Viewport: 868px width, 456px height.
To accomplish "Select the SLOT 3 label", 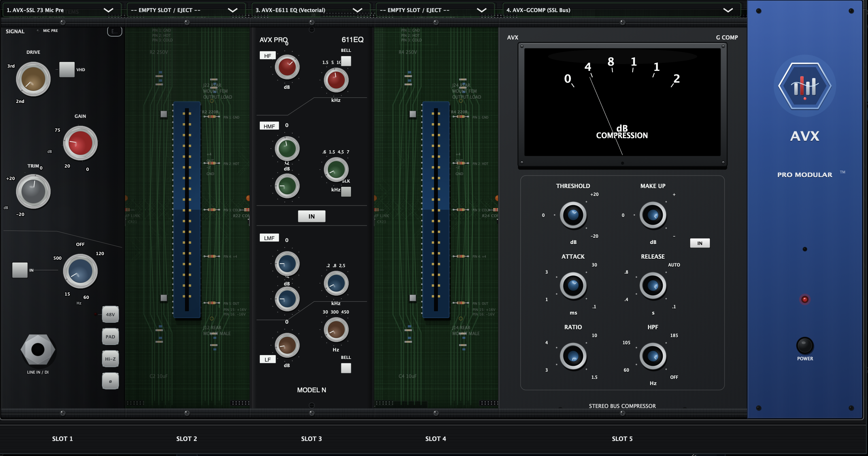I will pos(311,438).
